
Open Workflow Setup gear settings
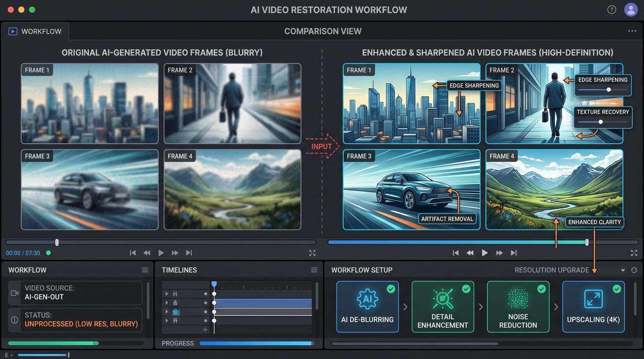tap(634, 270)
